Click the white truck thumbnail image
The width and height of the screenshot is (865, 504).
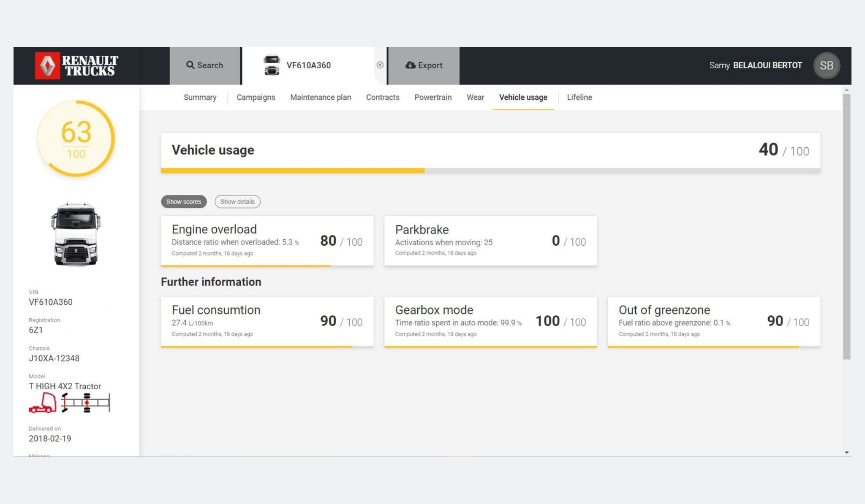tap(76, 234)
